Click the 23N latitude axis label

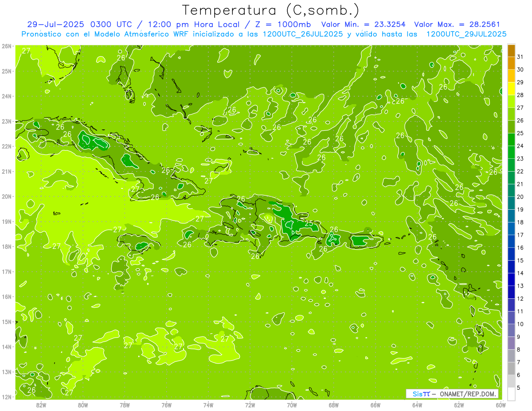(6, 121)
